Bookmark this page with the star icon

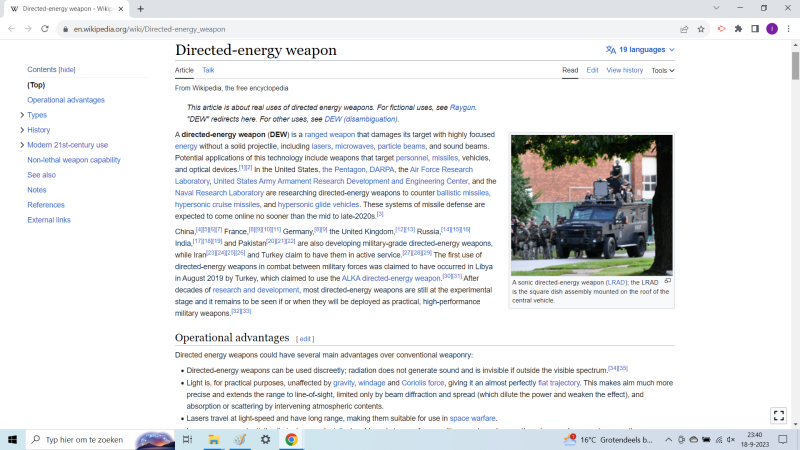pos(702,29)
